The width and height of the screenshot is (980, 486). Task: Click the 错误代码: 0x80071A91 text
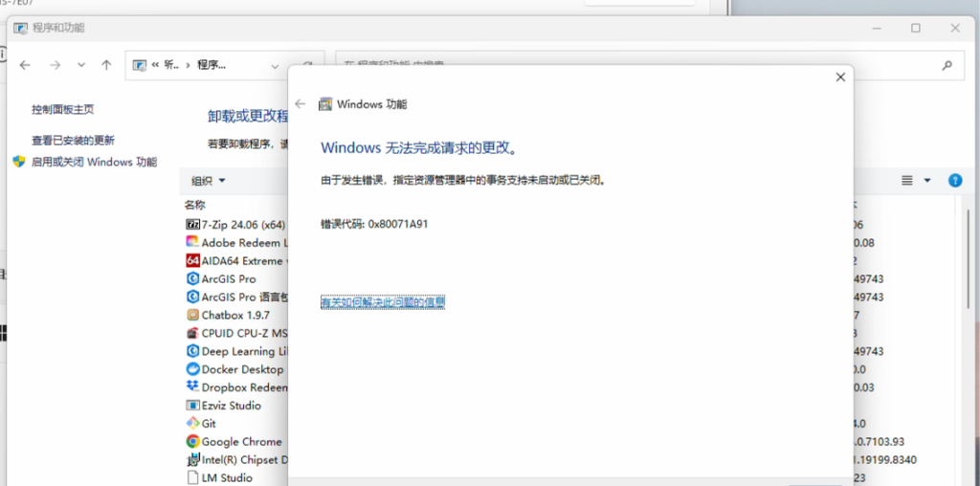pos(374,224)
